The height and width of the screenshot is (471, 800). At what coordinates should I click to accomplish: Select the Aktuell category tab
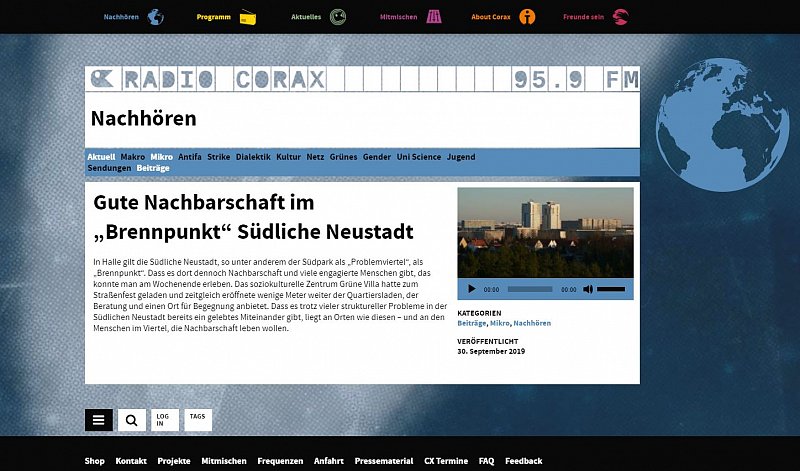(101, 157)
